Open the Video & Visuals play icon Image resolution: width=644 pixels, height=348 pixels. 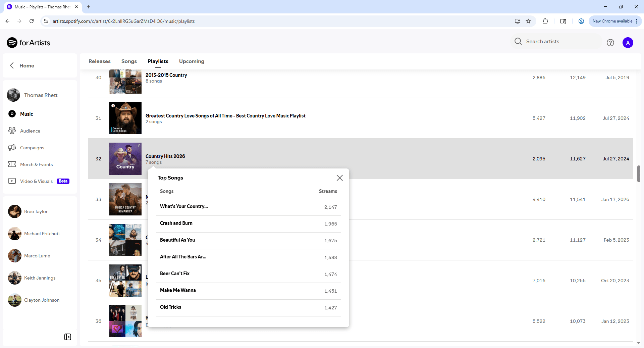coord(12,181)
